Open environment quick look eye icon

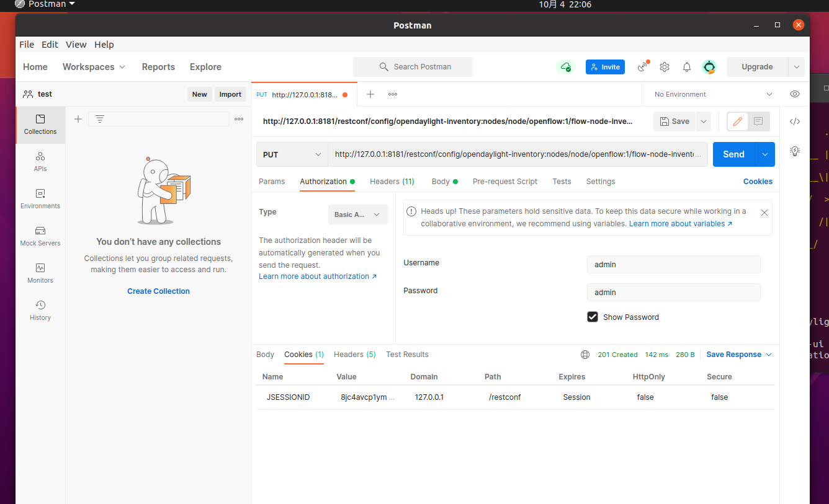795,94
